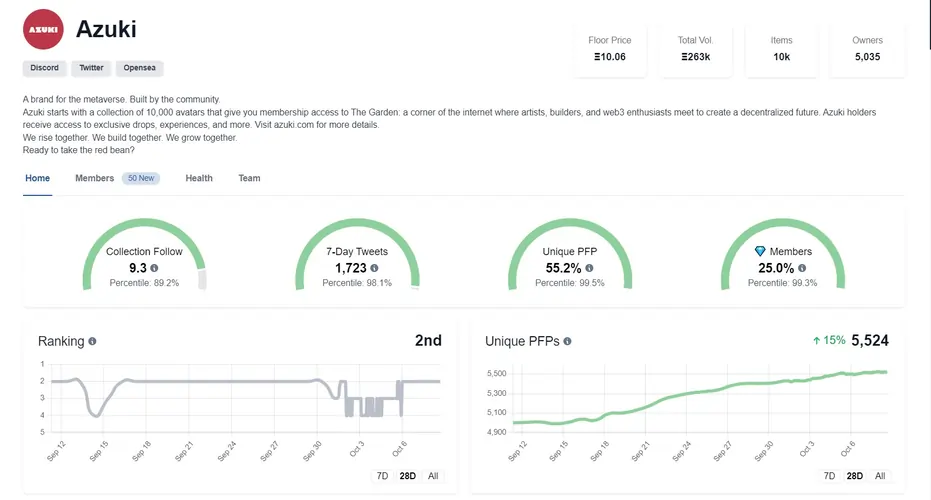This screenshot has width=931, height=500.
Task: Click 'Percentile: 89.2%' text
Action: [144, 283]
